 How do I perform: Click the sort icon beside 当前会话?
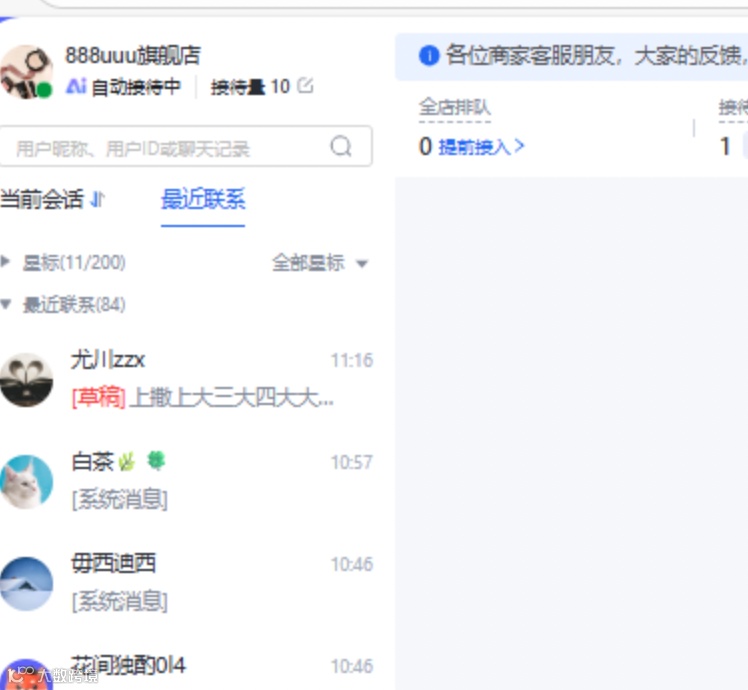(97, 199)
